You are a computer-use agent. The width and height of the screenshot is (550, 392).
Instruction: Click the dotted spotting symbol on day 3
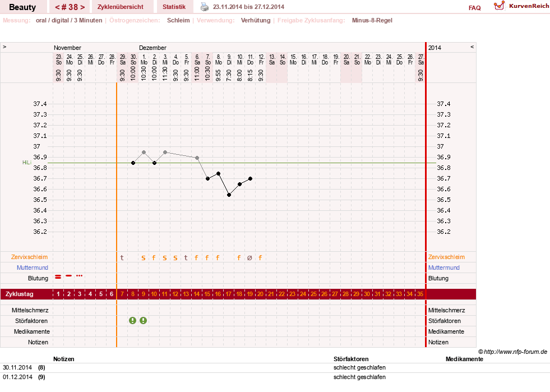(x=79, y=276)
